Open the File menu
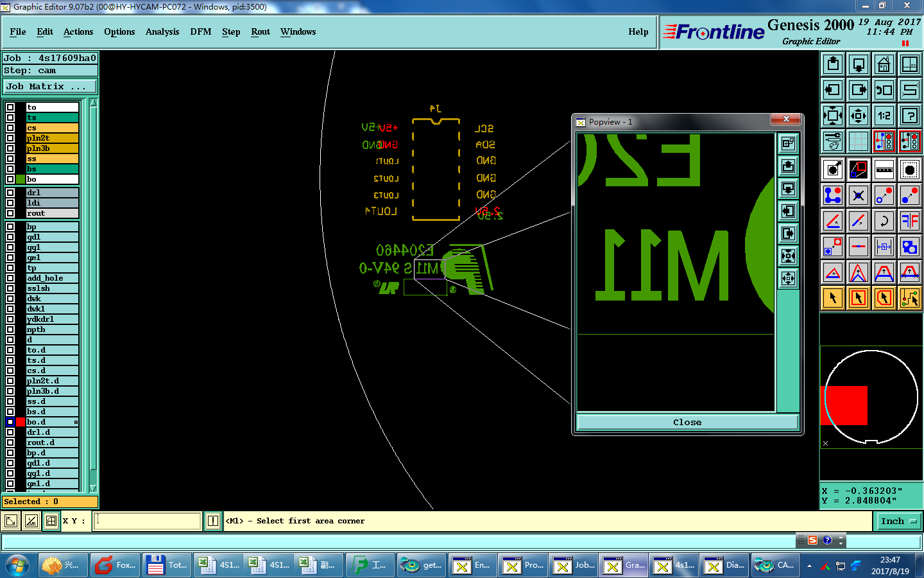Viewport: 924px width, 578px height. pos(18,32)
